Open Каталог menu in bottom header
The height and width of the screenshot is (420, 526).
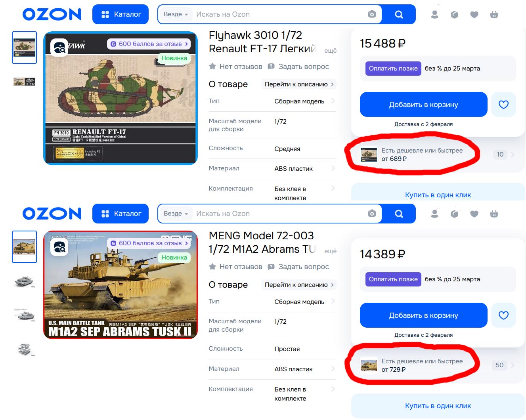pos(121,214)
